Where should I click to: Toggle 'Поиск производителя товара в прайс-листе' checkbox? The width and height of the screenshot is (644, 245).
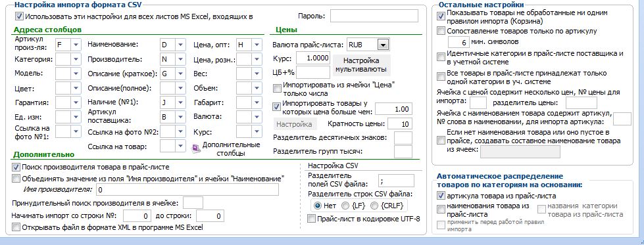(x=16, y=167)
